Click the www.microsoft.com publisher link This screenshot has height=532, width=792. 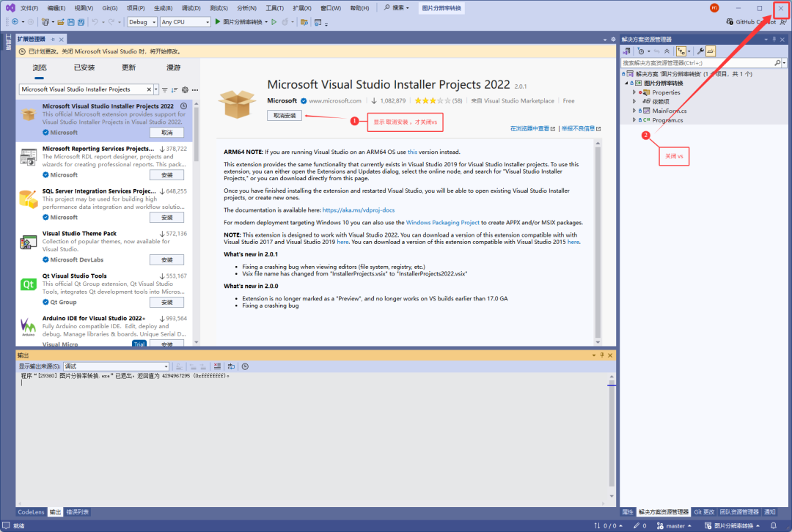point(335,101)
